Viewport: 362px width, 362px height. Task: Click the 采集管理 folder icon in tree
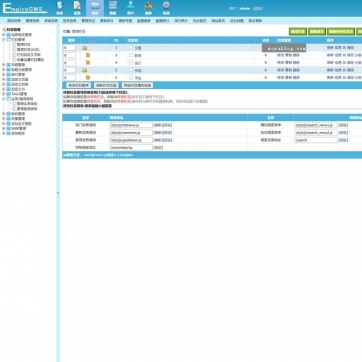point(9,119)
